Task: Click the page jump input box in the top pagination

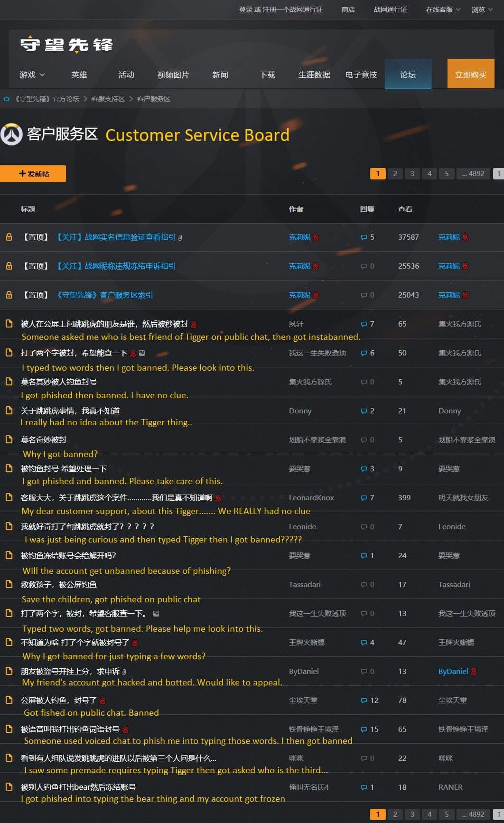Action: 498,174
